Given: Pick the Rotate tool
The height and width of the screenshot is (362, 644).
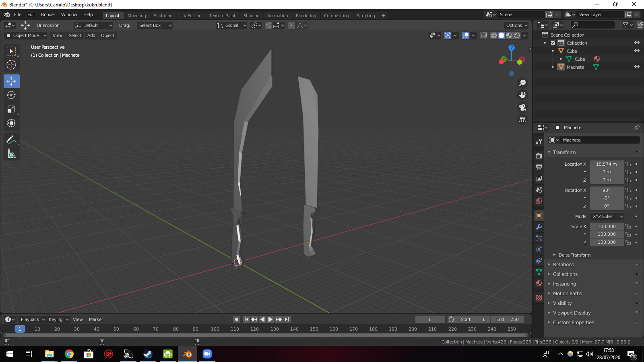Looking at the screenshot, I should click(x=11, y=95).
